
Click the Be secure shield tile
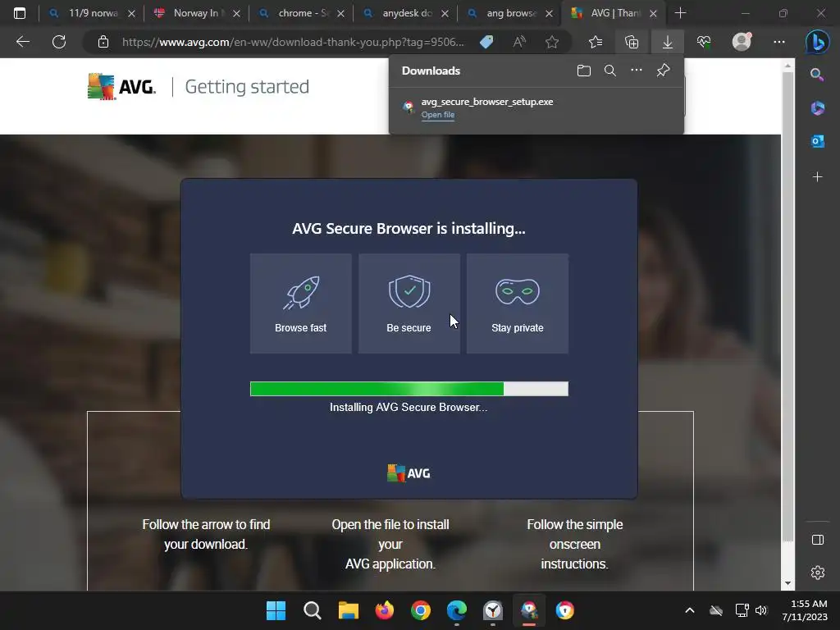[409, 304]
